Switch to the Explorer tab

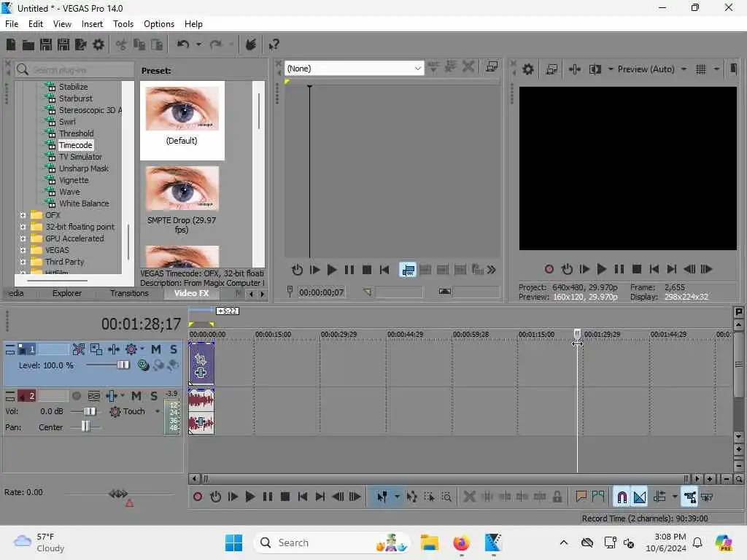pos(66,293)
